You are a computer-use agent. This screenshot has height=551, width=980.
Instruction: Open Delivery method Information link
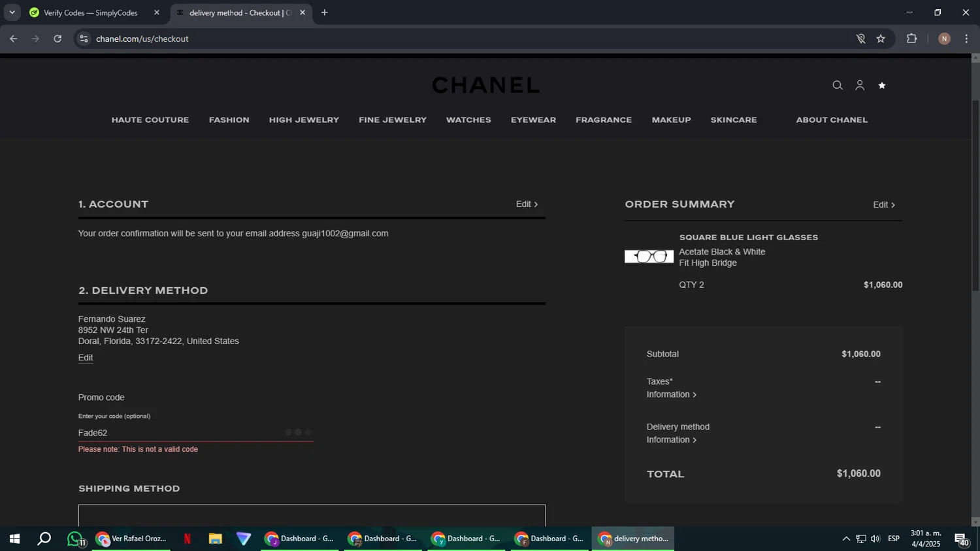pyautogui.click(x=671, y=440)
